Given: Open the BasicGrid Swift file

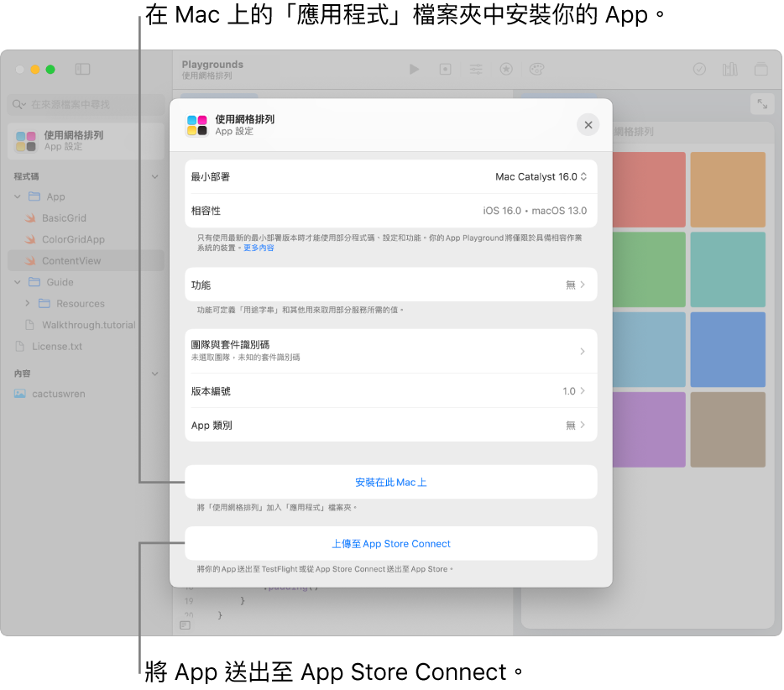Looking at the screenshot, I should click(64, 218).
